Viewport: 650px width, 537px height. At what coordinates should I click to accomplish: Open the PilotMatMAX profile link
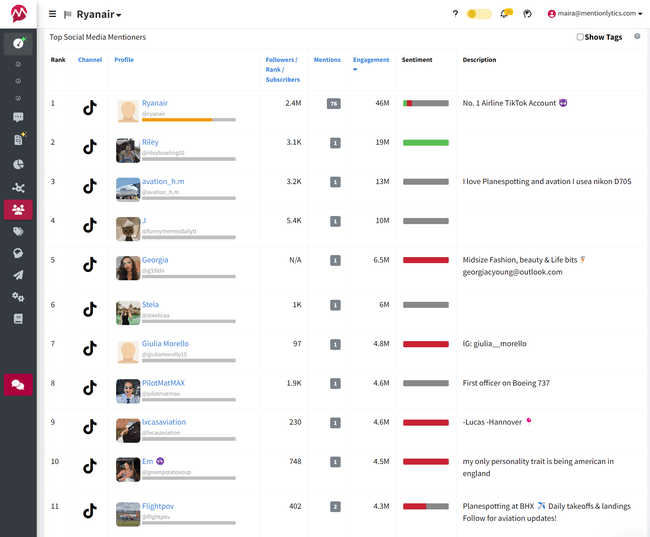point(163,383)
